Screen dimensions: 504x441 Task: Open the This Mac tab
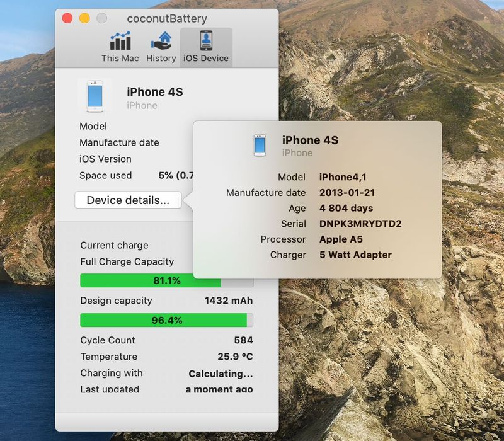[x=120, y=47]
